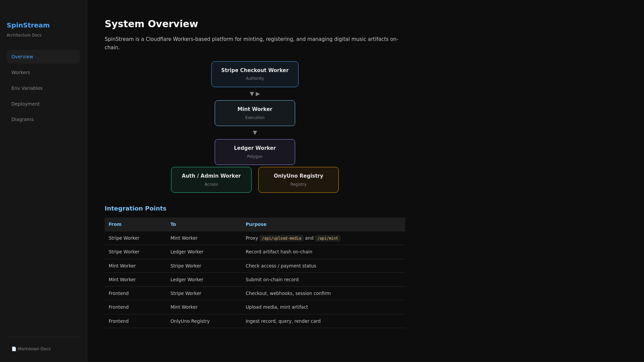Click 'Checkout, webhooks, session confirm' cell
644x362 pixels.
pyautogui.click(x=323, y=293)
